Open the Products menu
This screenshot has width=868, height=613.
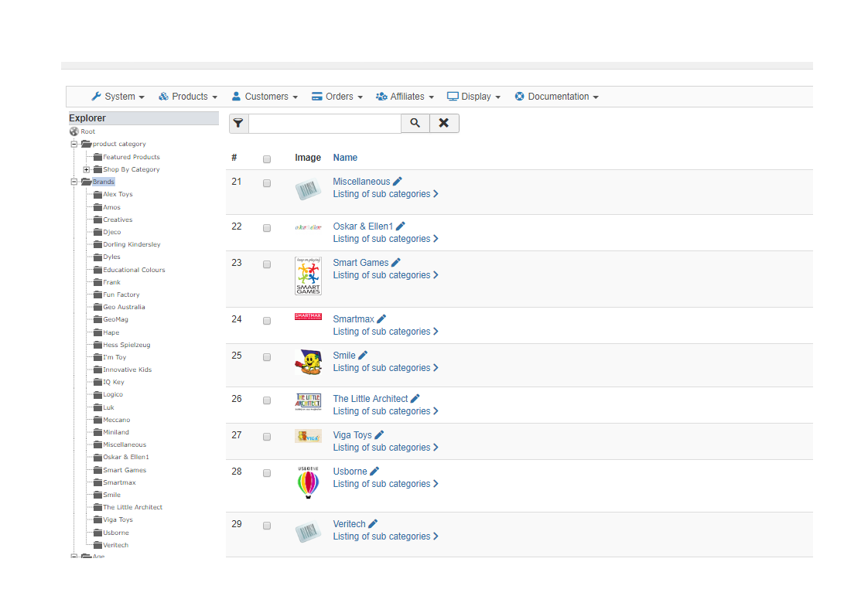188,97
